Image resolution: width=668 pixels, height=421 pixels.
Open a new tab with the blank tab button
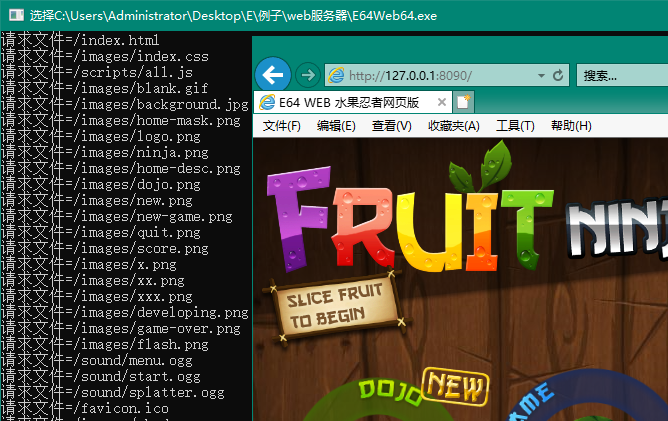click(x=463, y=102)
